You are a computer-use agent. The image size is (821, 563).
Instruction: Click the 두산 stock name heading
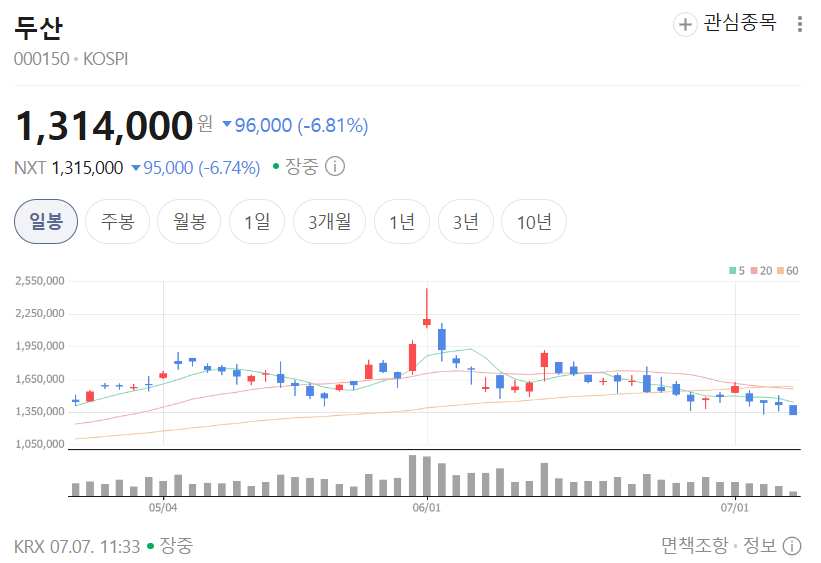[38, 27]
